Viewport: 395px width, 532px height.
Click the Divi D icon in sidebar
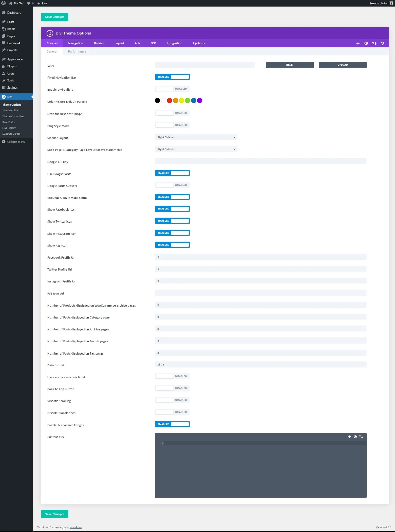click(x=4, y=97)
